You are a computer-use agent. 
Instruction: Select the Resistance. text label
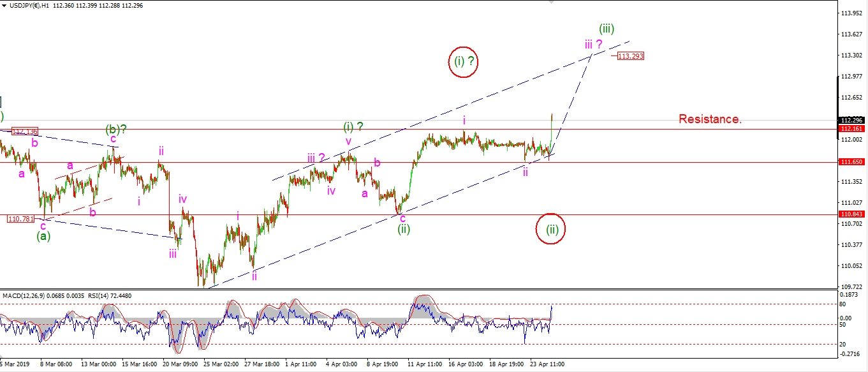point(709,119)
